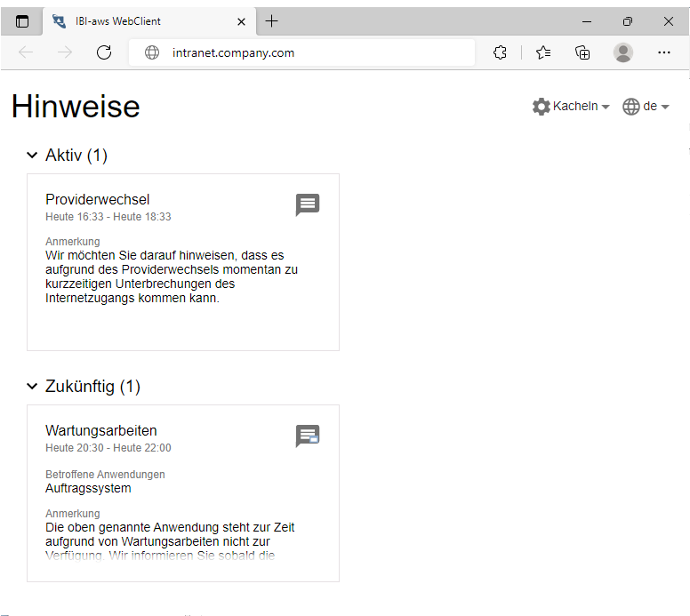Collapse the Zukünftig (1) section
Image resolution: width=690 pixels, height=616 pixels.
tap(33, 387)
